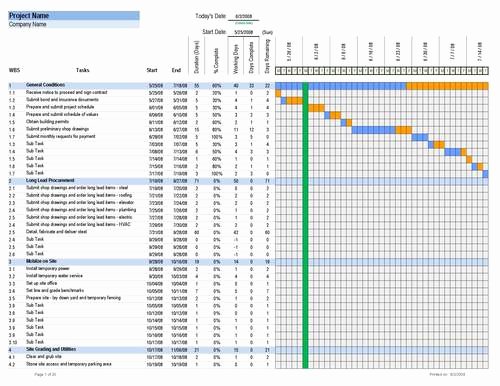Select the Printed on footer text
500x386 pixels.
(x=447, y=374)
